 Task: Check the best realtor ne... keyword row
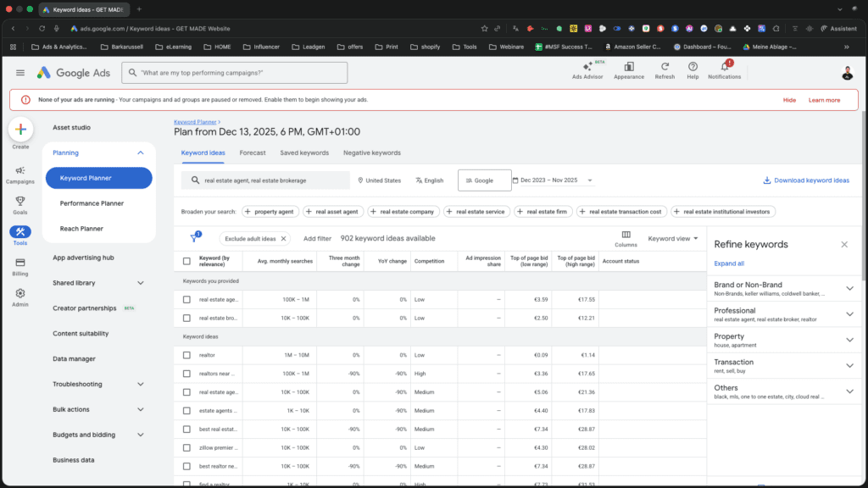186,467
